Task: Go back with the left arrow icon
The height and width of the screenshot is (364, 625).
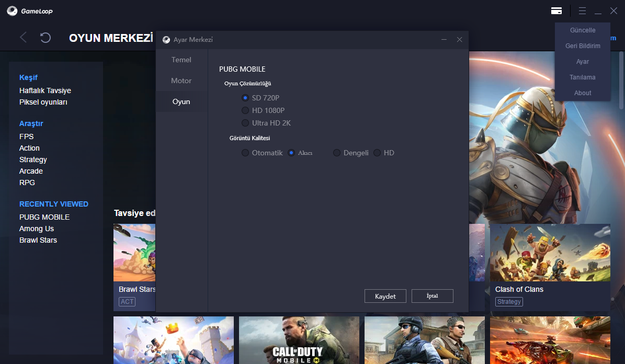Action: click(x=23, y=38)
